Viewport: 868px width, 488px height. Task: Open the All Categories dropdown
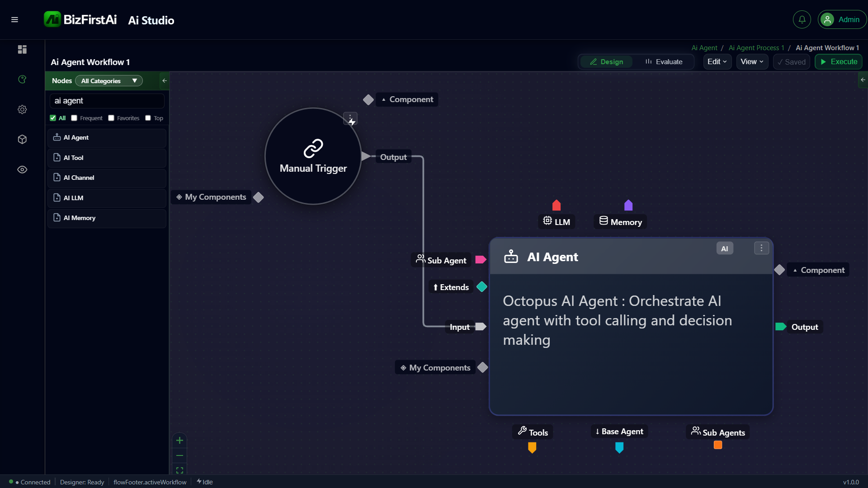pos(109,81)
